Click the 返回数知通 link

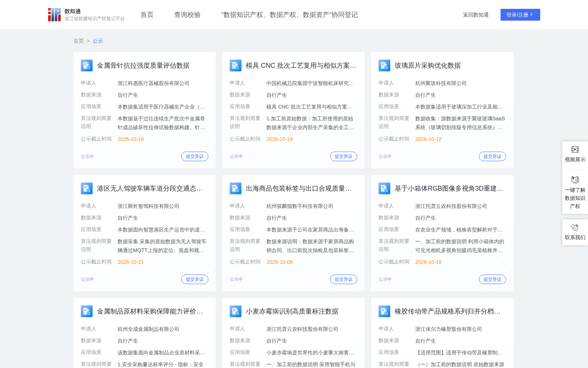(x=476, y=15)
